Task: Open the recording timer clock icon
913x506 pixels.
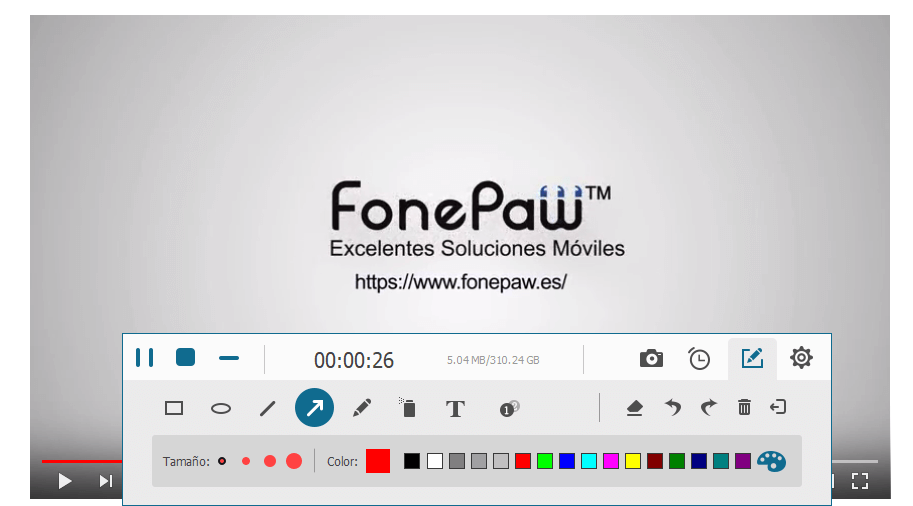Action: click(699, 358)
